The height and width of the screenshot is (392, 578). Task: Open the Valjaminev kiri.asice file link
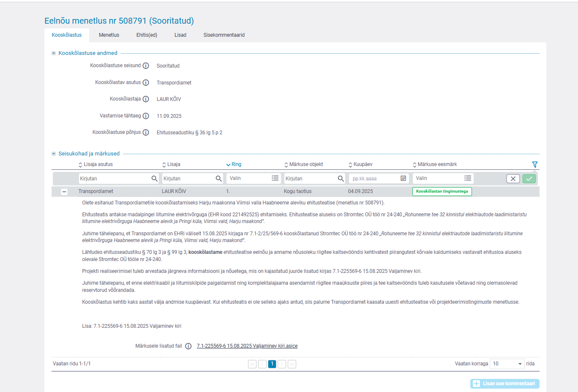[x=247, y=346]
